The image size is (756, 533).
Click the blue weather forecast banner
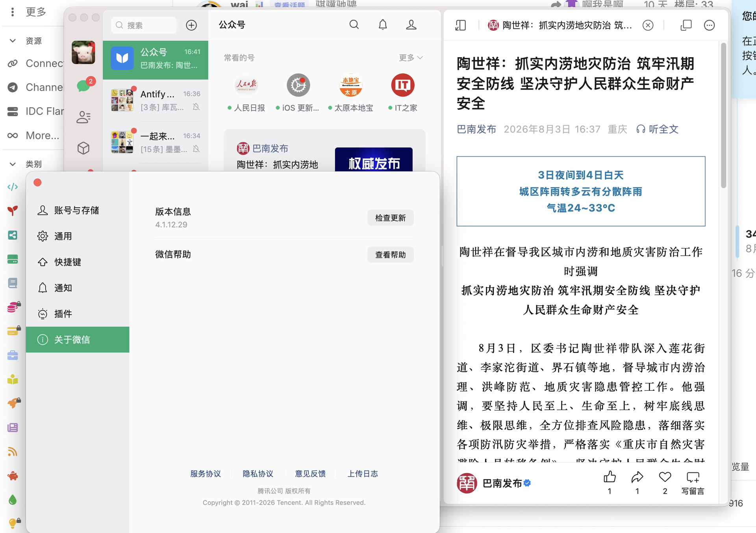click(x=581, y=191)
